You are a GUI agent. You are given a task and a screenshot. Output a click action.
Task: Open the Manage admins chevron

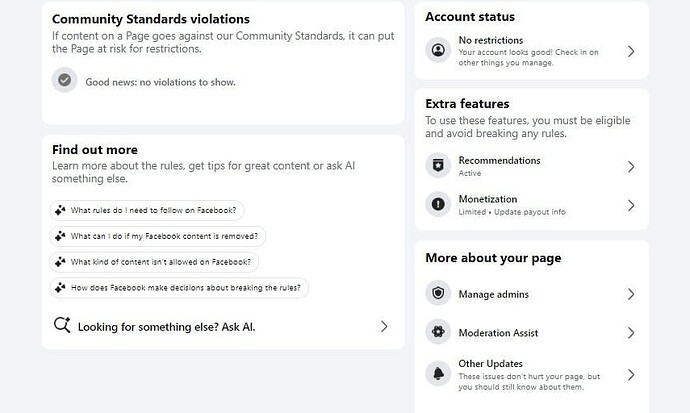coord(631,294)
